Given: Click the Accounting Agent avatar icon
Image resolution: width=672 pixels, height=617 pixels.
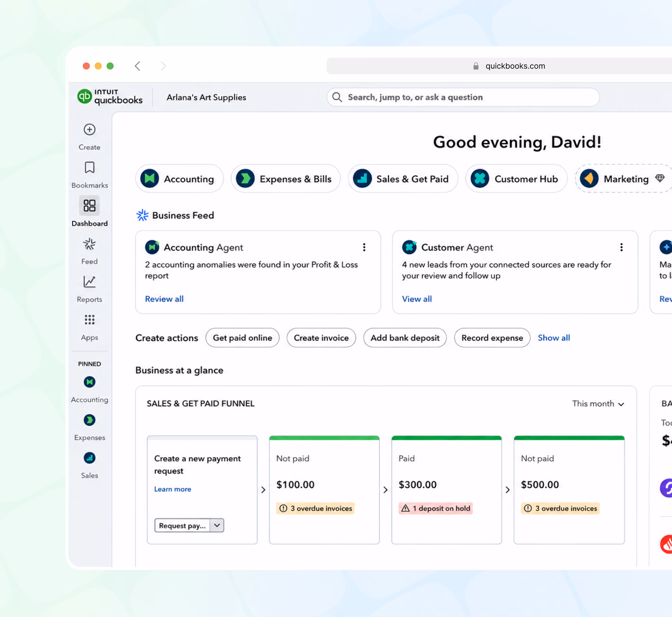Looking at the screenshot, I should [152, 247].
